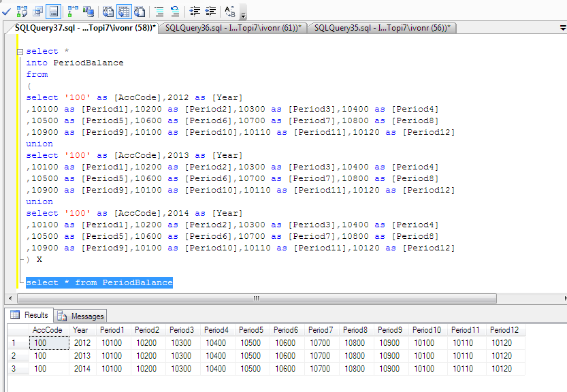The width and height of the screenshot is (567, 392).
Task: Click the scroll-right arrow of editor scrollbar
Action: point(564,298)
